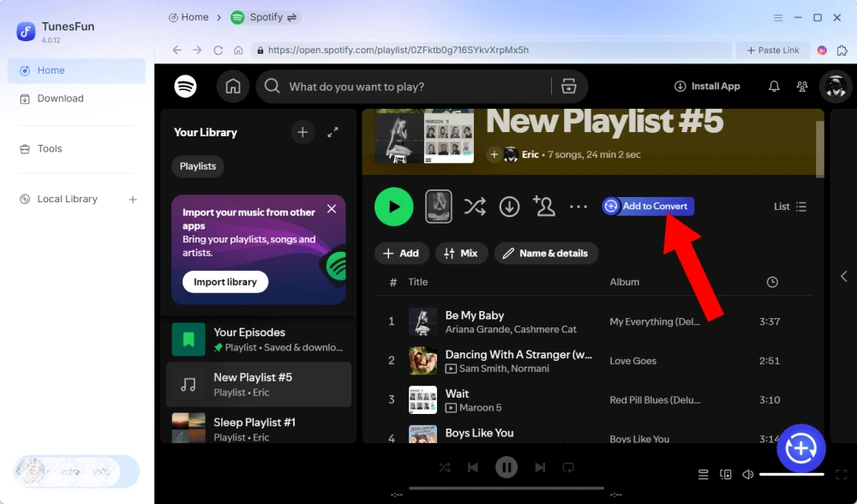This screenshot has width=857, height=504.
Task: Open Love Goes album link
Action: (x=633, y=361)
